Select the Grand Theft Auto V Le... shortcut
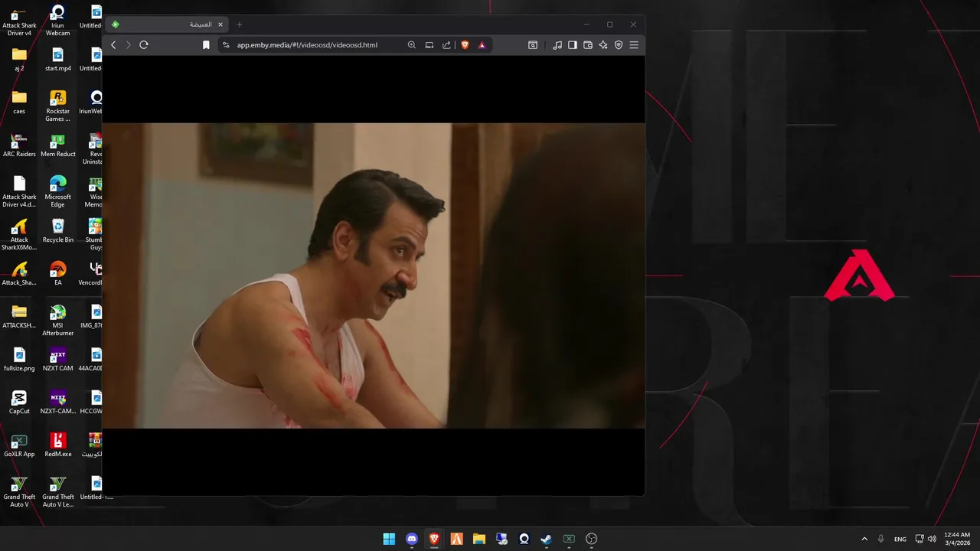Viewport: 980px width, 551px height. [x=58, y=492]
